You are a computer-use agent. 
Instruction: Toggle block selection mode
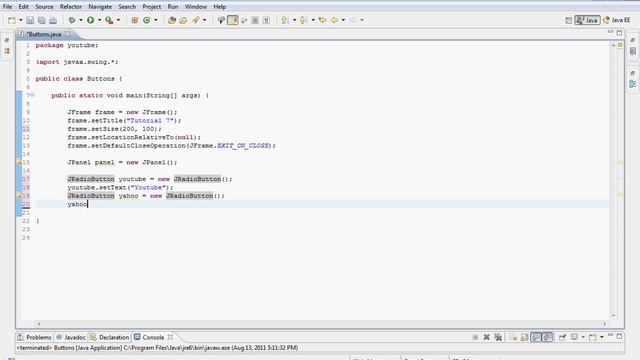255,20
